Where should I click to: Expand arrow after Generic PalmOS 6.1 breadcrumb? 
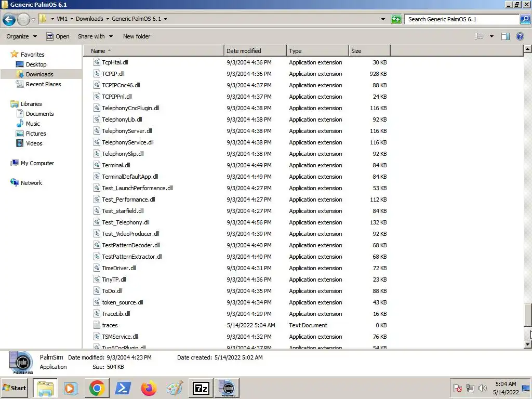coord(166,19)
